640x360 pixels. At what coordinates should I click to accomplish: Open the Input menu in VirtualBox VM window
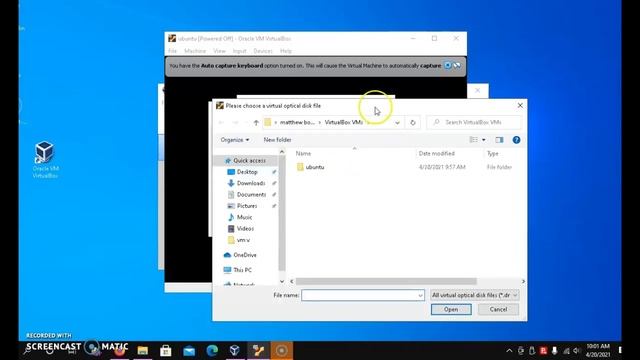(x=239, y=51)
